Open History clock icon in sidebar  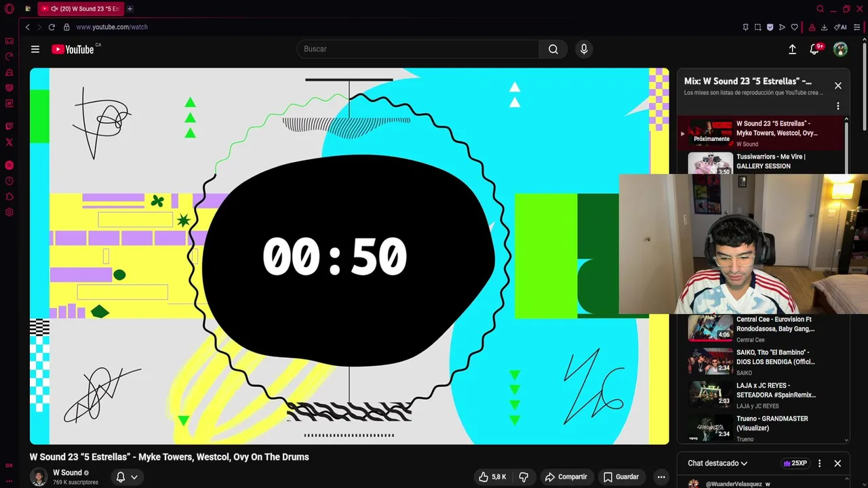pos(9,181)
